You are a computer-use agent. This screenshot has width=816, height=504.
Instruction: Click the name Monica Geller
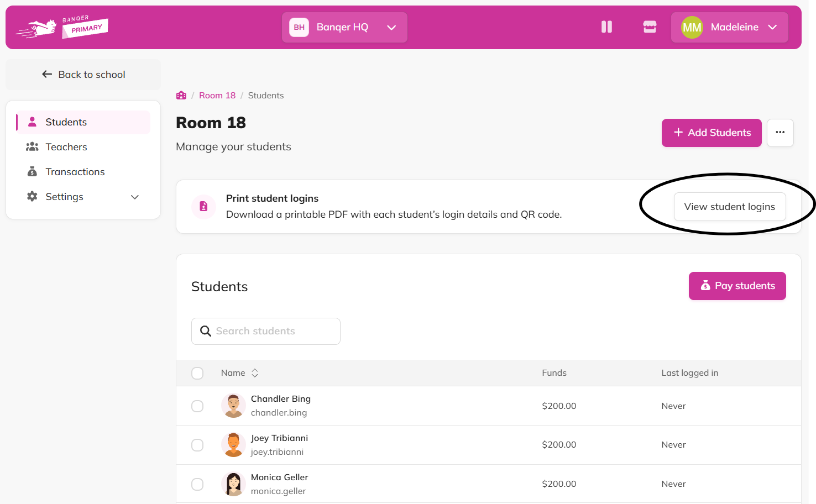(280, 477)
